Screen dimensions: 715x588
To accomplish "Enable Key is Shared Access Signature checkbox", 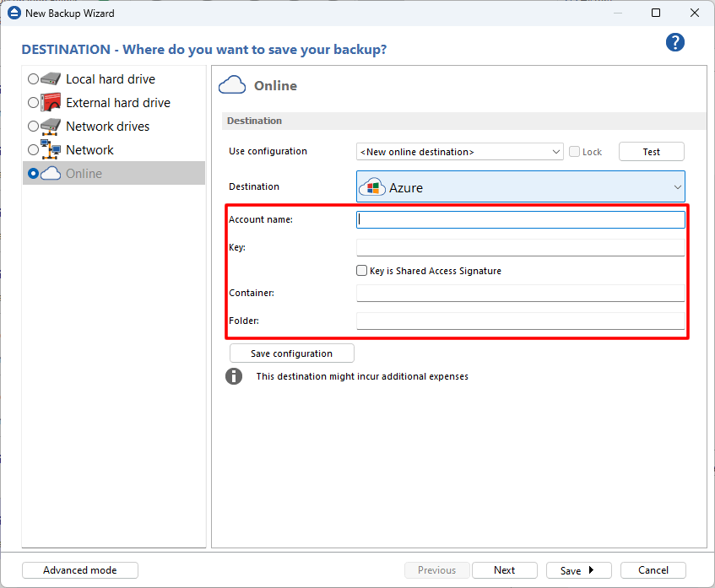I will (x=361, y=271).
